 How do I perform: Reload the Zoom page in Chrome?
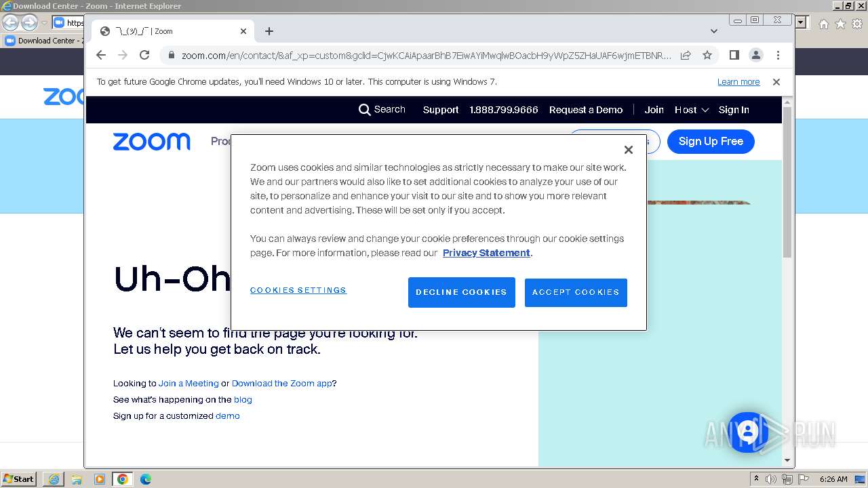point(144,55)
